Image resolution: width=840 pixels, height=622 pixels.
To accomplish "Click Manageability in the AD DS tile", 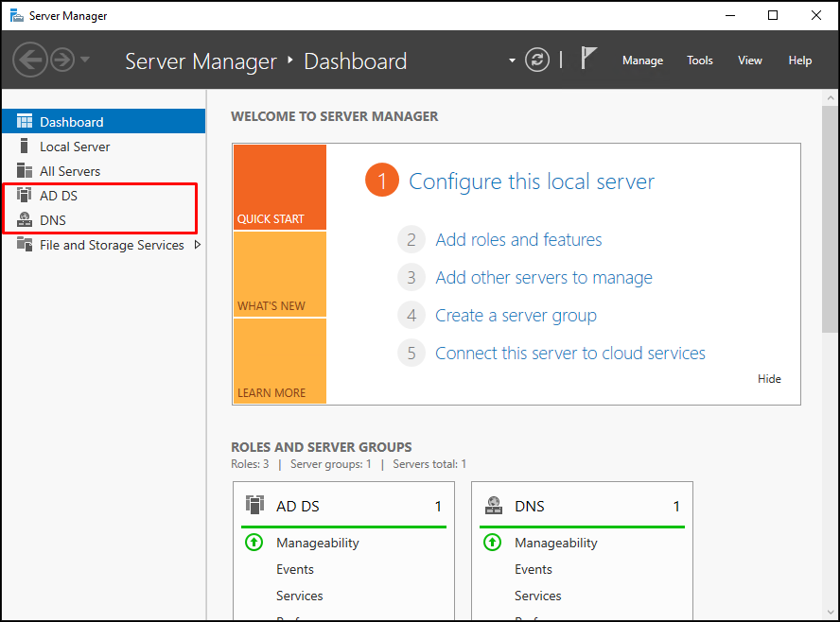I will (318, 543).
